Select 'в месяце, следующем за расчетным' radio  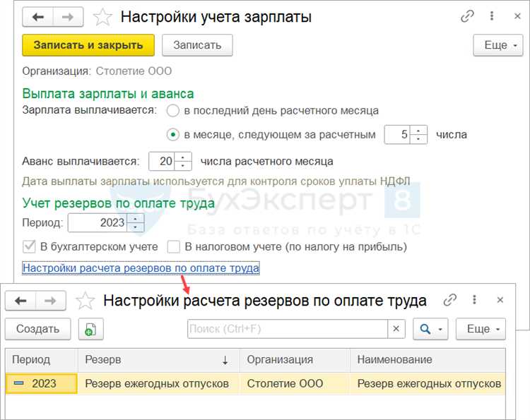click(x=172, y=135)
